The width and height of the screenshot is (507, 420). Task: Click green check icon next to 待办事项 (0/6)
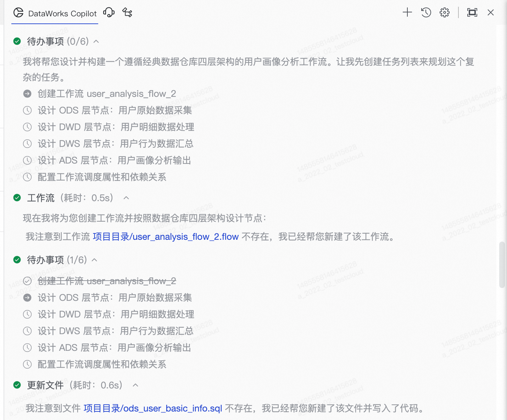(x=17, y=42)
